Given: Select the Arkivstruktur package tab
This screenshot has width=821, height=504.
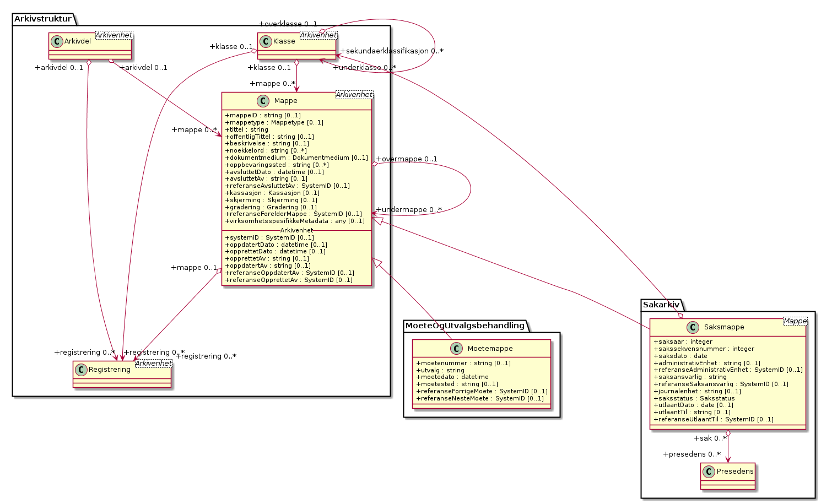Looking at the screenshot, I should 43,19.
